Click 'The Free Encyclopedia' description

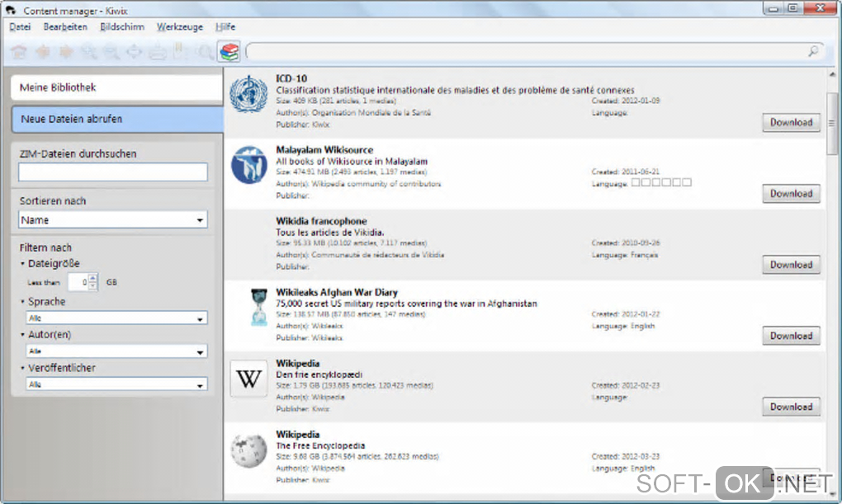click(320, 445)
